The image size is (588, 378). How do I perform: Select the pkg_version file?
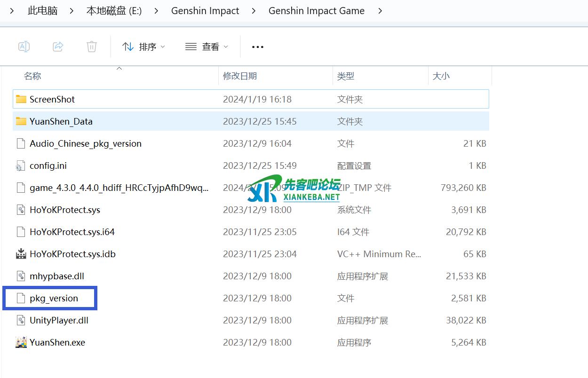click(x=54, y=298)
